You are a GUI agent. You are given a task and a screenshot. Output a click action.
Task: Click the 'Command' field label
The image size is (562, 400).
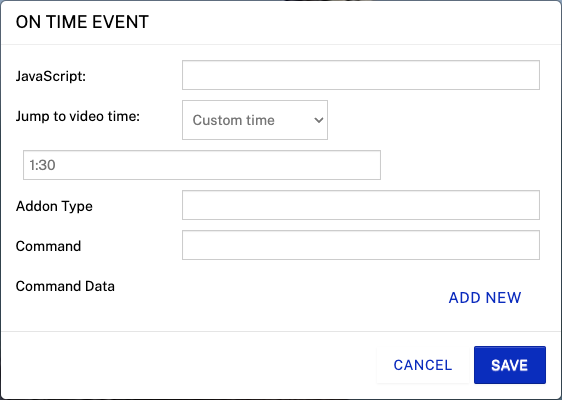click(x=48, y=246)
